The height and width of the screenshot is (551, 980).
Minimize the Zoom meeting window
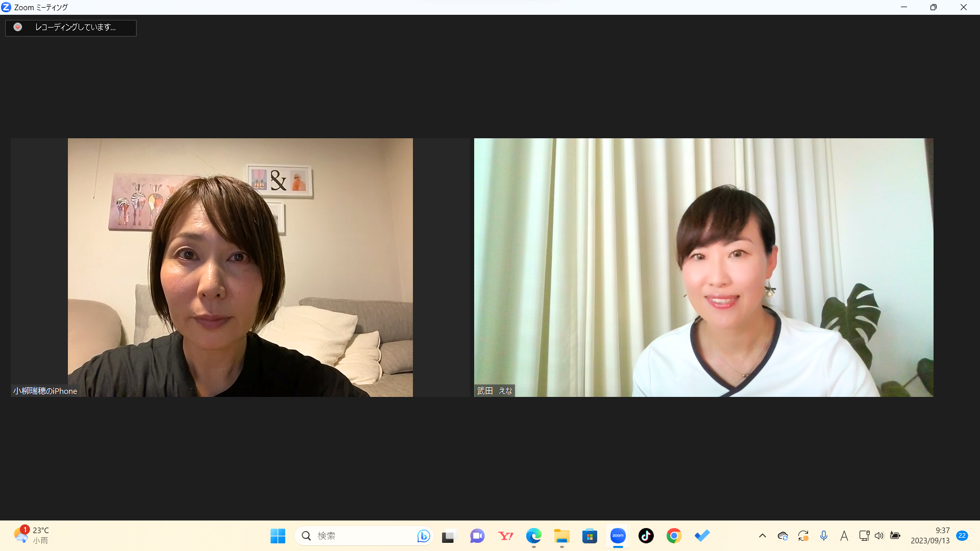904,7
